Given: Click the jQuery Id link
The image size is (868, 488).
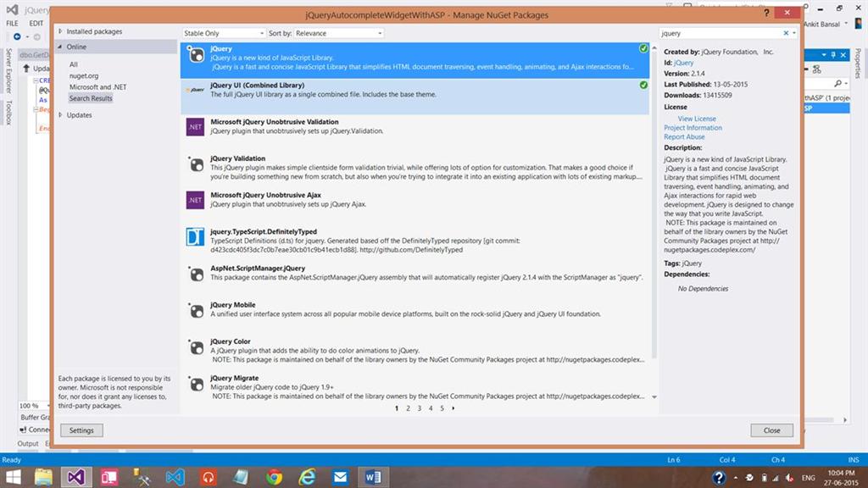Looking at the screenshot, I should point(684,63).
